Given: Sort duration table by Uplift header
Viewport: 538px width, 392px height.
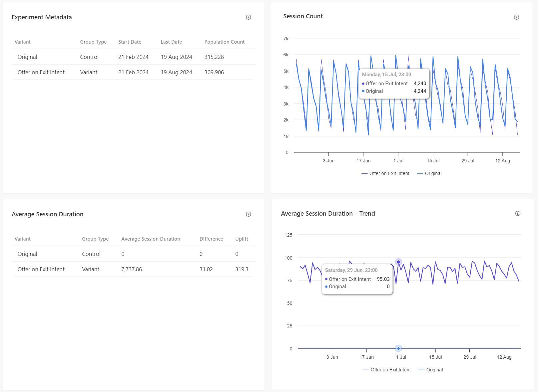Looking at the screenshot, I should coord(242,239).
